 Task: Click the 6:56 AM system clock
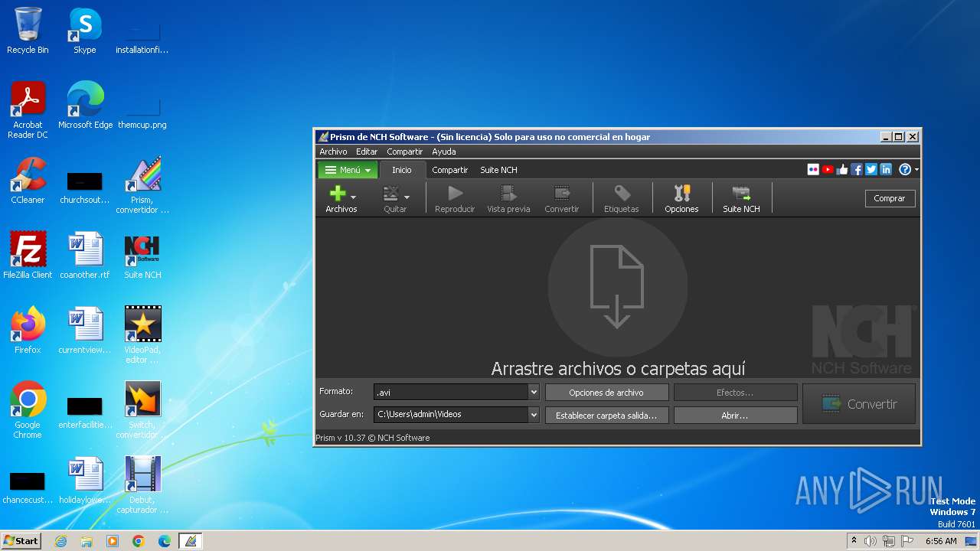941,541
